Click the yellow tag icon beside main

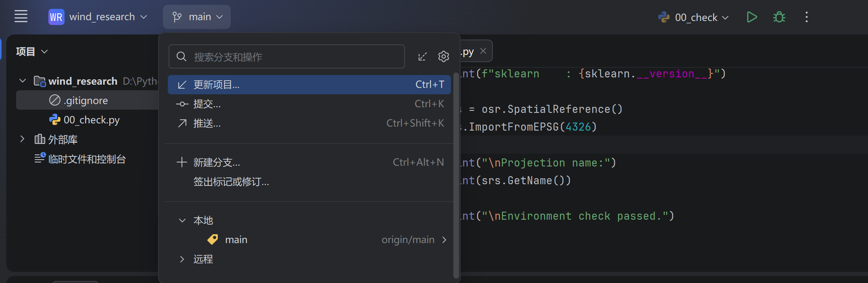coord(213,240)
